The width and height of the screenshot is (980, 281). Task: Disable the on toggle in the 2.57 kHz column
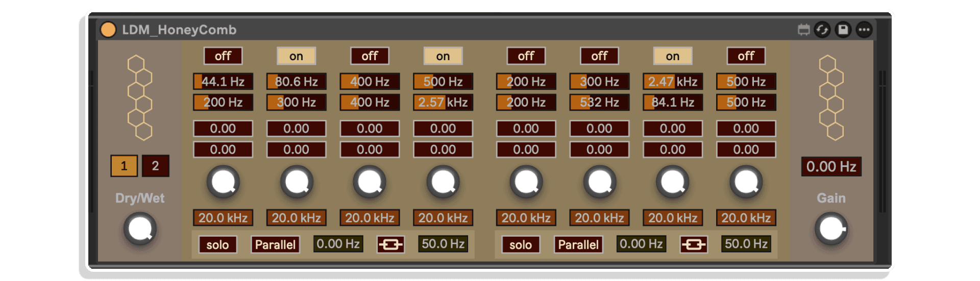coord(443,56)
